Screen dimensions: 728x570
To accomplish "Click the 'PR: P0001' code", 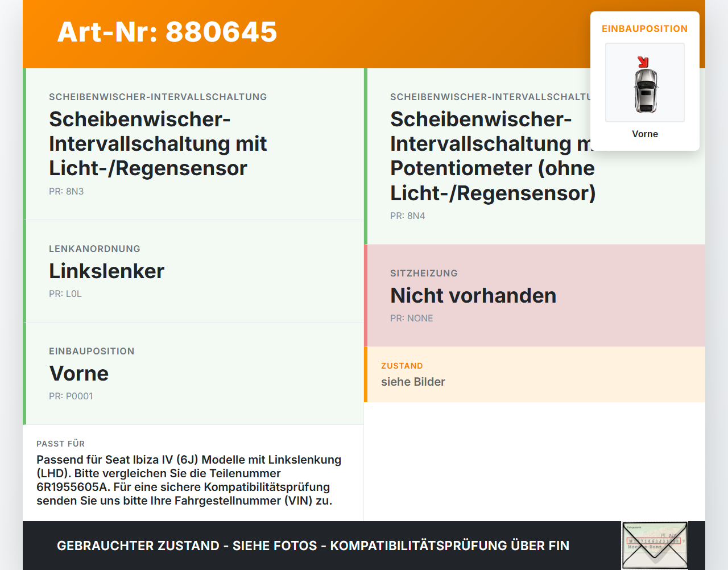I will (71, 396).
